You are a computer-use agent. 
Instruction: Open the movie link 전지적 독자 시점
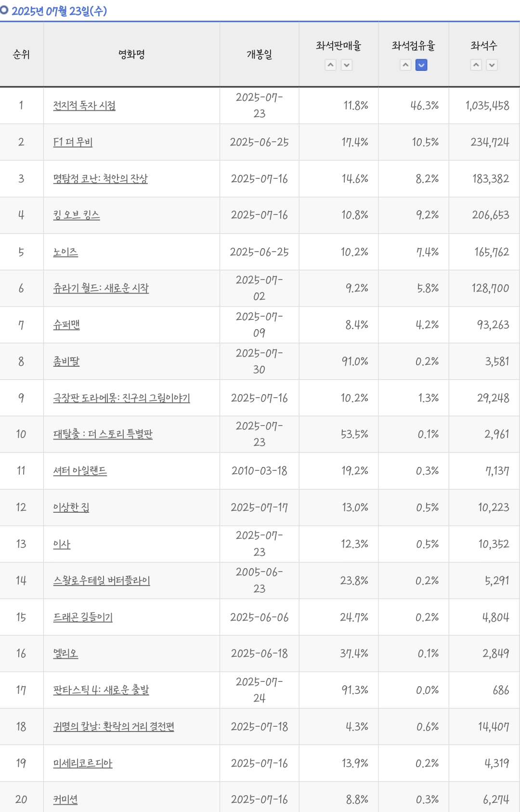(84, 106)
